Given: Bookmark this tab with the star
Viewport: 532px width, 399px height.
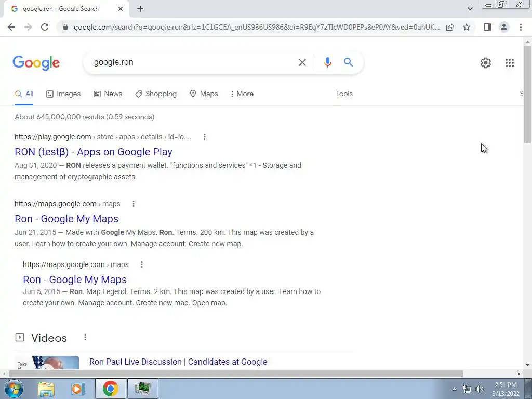Looking at the screenshot, I should 467,27.
